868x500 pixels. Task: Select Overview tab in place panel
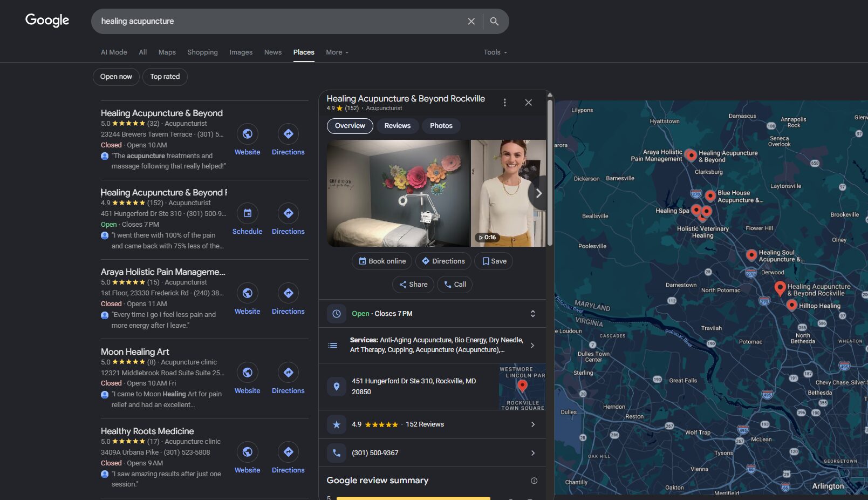click(x=350, y=126)
